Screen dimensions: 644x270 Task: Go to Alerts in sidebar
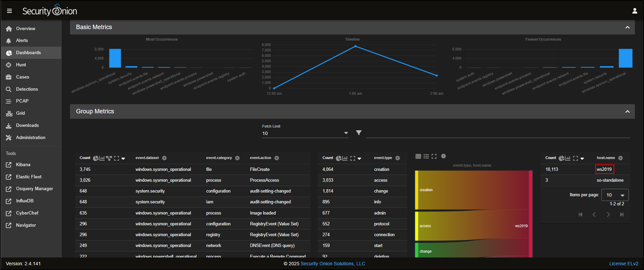(x=22, y=41)
